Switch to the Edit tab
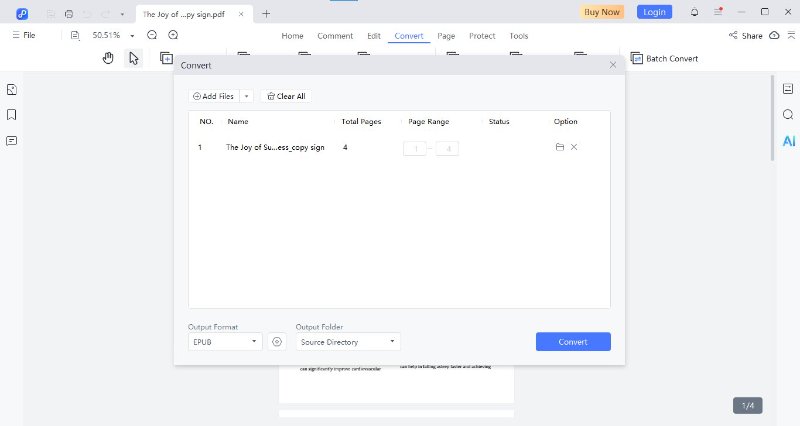Viewport: 800px width, 426px height. pyautogui.click(x=374, y=36)
